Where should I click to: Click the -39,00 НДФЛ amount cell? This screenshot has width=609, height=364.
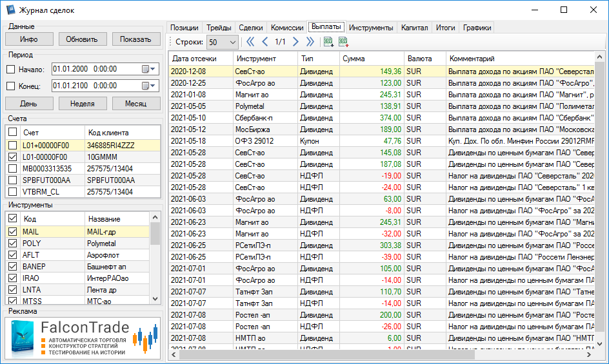372,257
